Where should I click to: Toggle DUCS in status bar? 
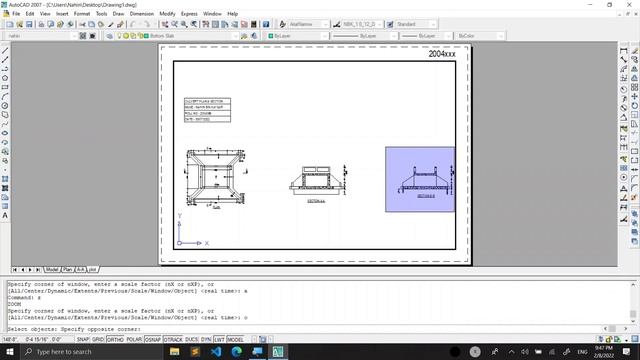[x=191, y=339]
